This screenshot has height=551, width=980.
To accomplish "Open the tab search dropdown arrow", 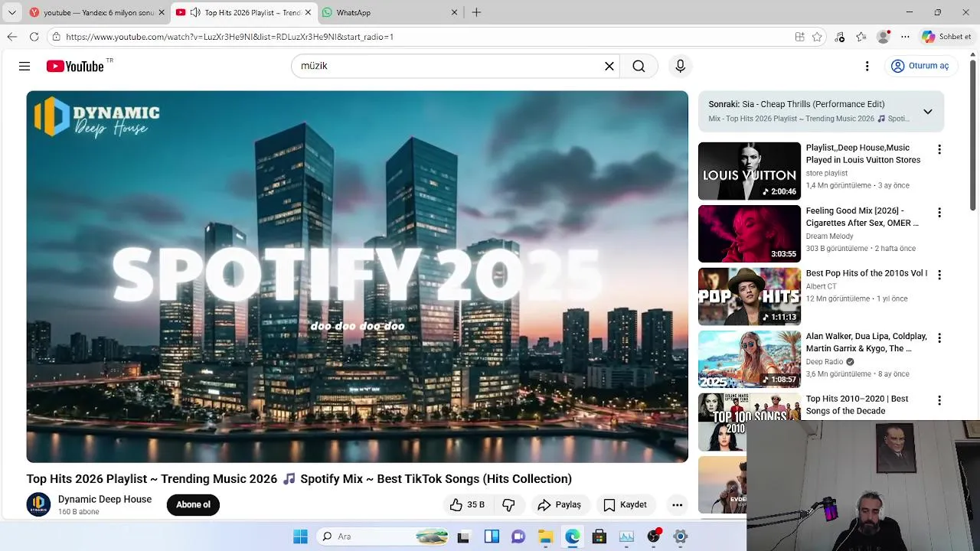I will [11, 12].
